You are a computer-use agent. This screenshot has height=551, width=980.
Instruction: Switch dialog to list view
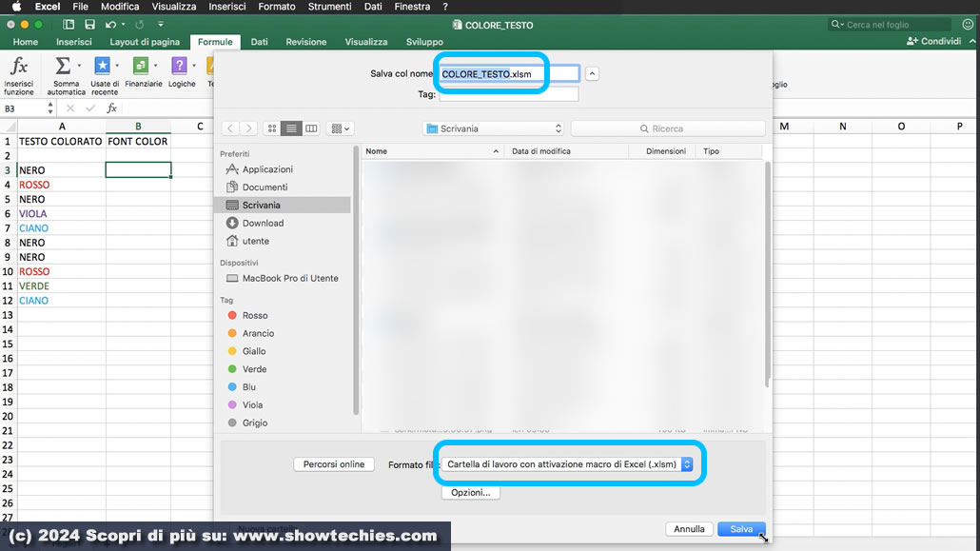pos(291,128)
